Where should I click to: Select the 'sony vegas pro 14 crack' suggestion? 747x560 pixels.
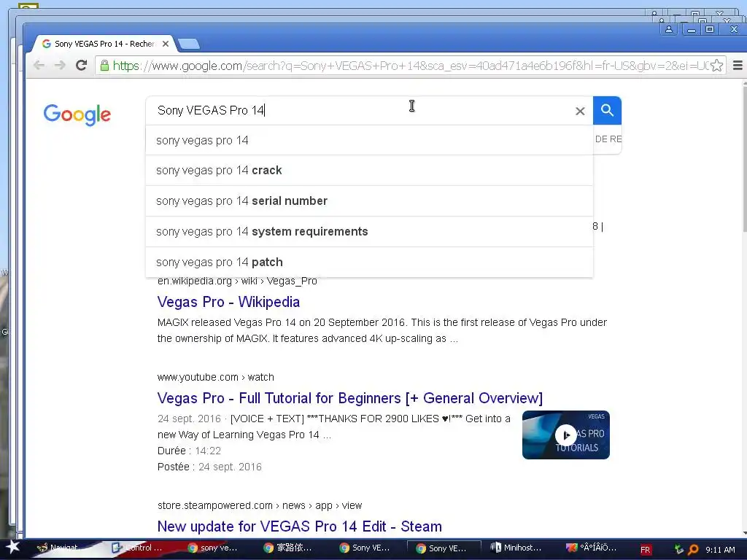[x=369, y=171]
